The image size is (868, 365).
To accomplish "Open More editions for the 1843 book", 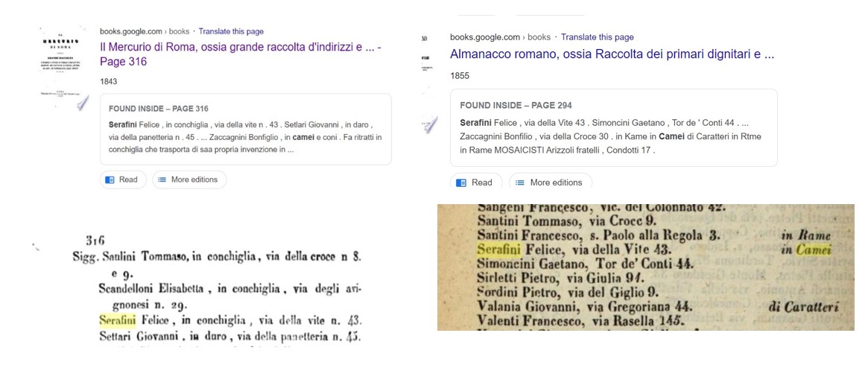I will (189, 180).
